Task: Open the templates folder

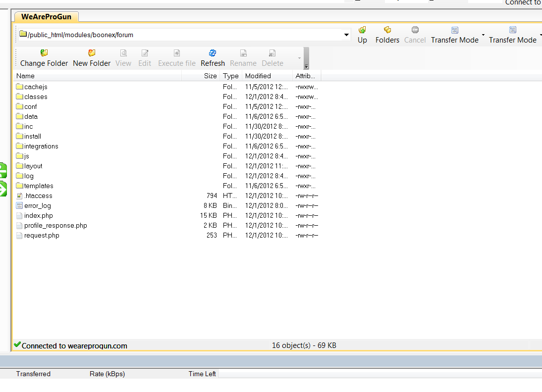Action: [x=39, y=186]
